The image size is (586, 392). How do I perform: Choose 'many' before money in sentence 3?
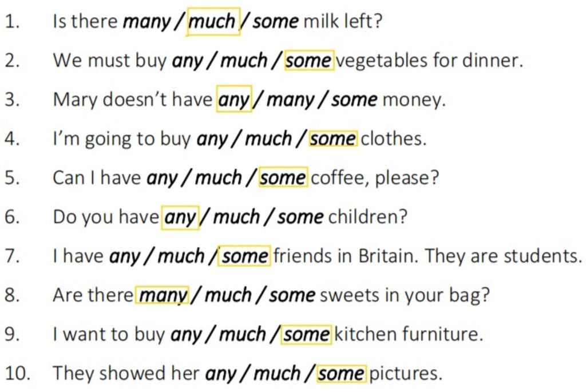[x=290, y=100]
